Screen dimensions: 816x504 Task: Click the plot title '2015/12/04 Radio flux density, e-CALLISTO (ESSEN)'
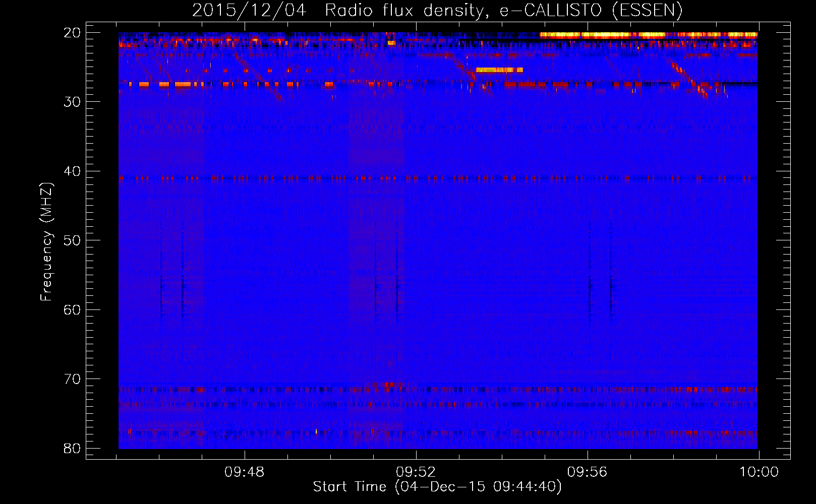(x=437, y=10)
